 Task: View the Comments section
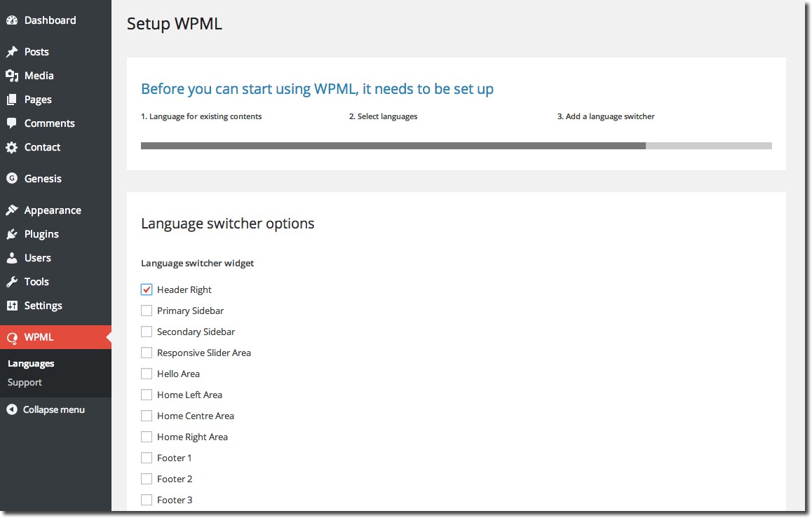point(49,123)
